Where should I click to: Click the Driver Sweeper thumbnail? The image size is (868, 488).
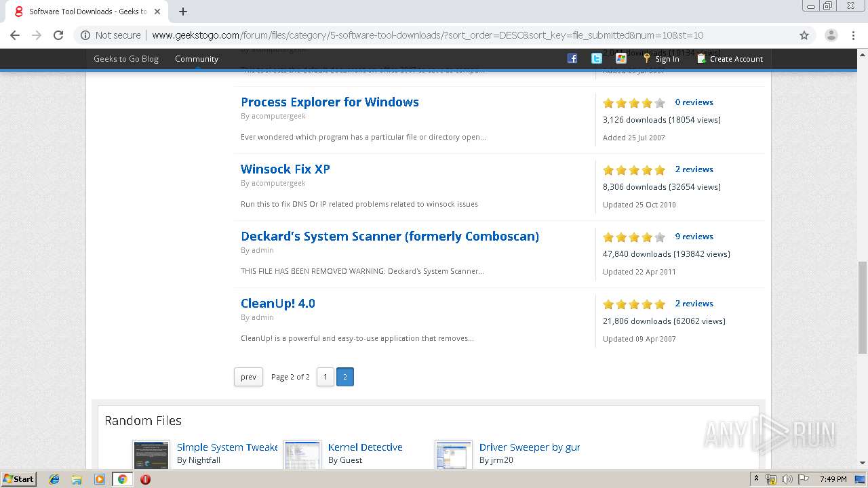point(453,455)
